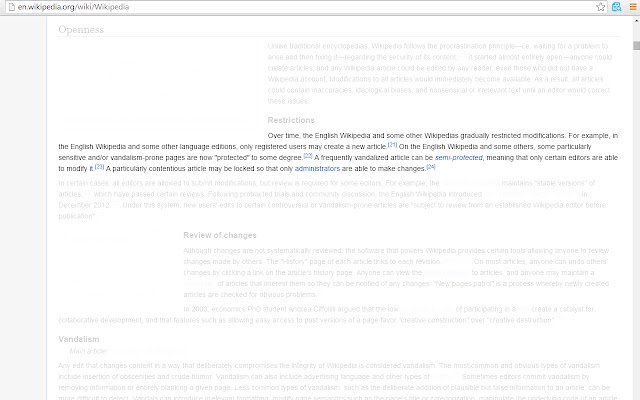Click the Restrictions subsection heading
The image size is (640, 400).
tap(291, 120)
